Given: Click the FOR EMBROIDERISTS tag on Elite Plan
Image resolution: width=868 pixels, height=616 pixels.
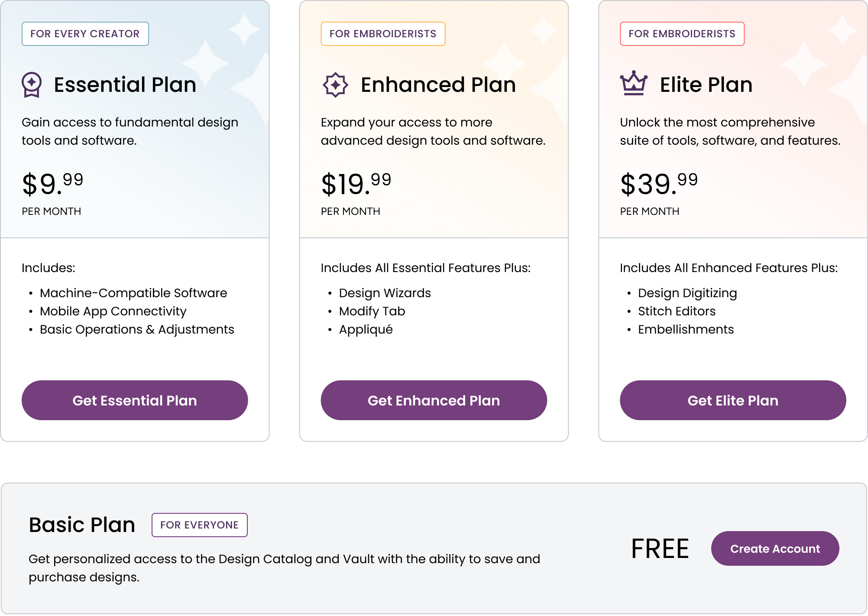Looking at the screenshot, I should click(682, 34).
